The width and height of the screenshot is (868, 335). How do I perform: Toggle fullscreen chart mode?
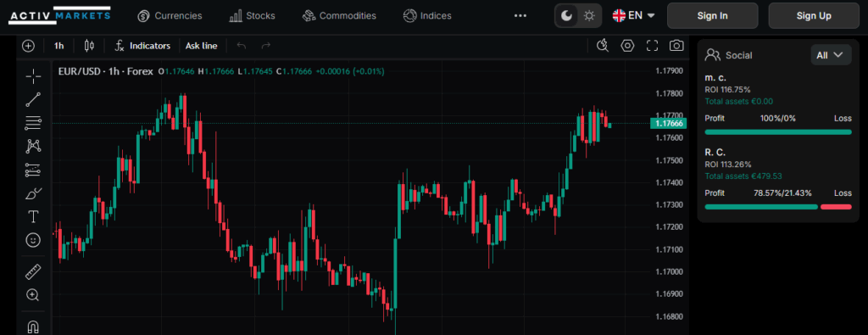652,46
